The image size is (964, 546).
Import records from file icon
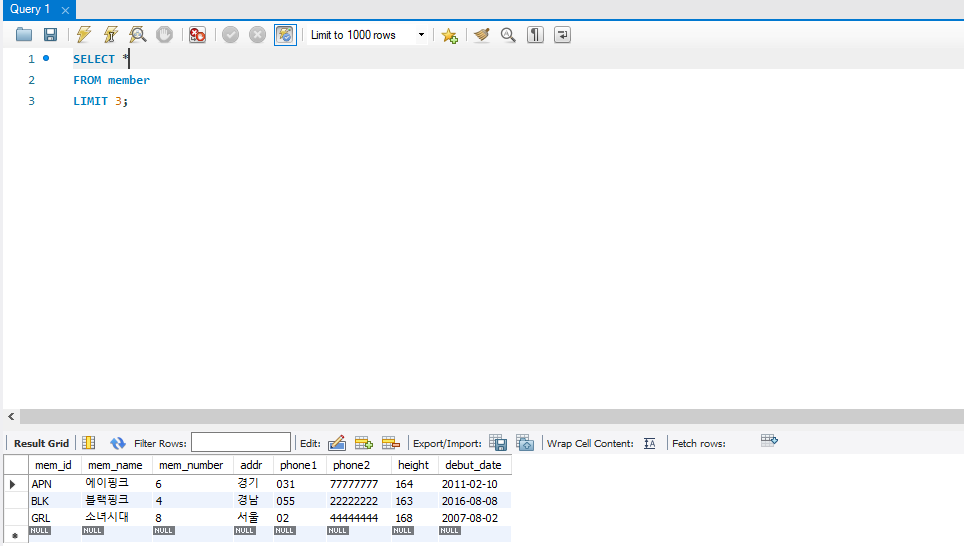pyautogui.click(x=525, y=442)
